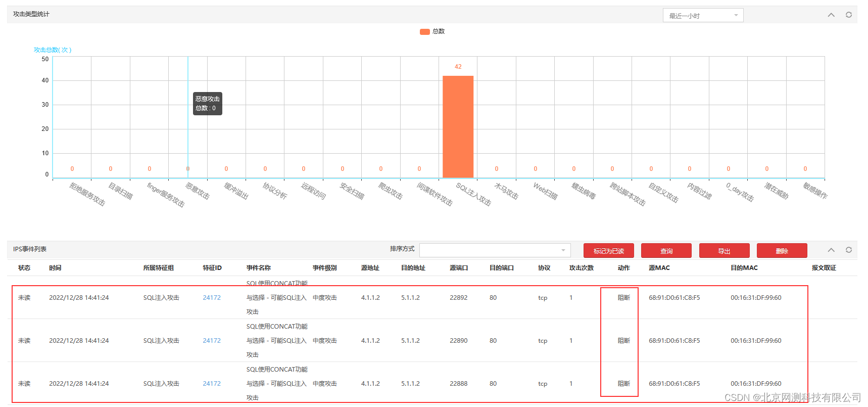Click 阻断 action in the 22888 row

tap(624, 384)
